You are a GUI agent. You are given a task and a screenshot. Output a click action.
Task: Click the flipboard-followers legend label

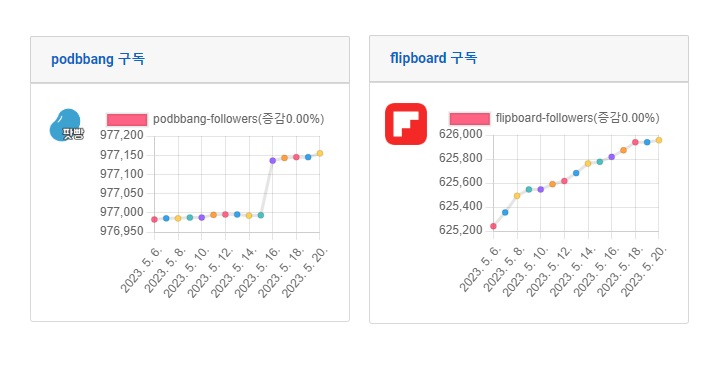click(x=577, y=118)
